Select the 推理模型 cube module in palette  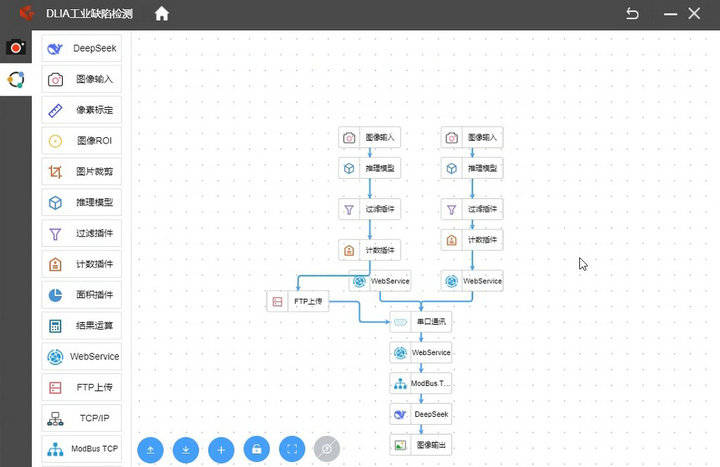(x=82, y=202)
